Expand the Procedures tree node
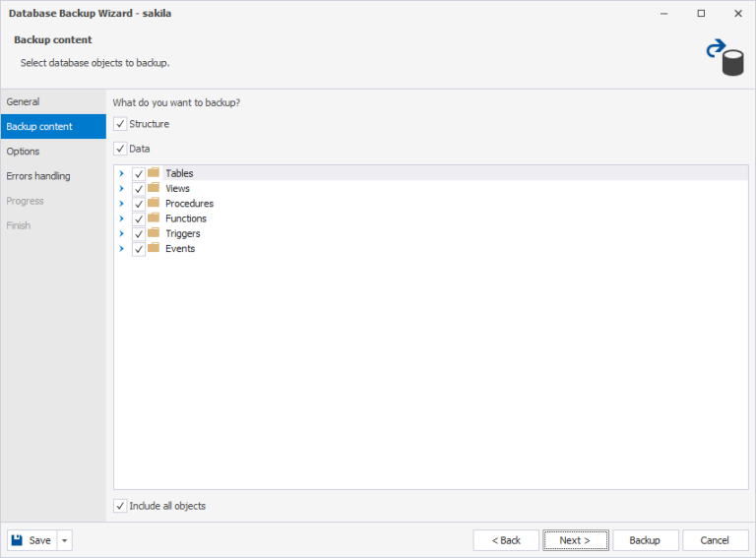756x558 pixels. pos(122,204)
